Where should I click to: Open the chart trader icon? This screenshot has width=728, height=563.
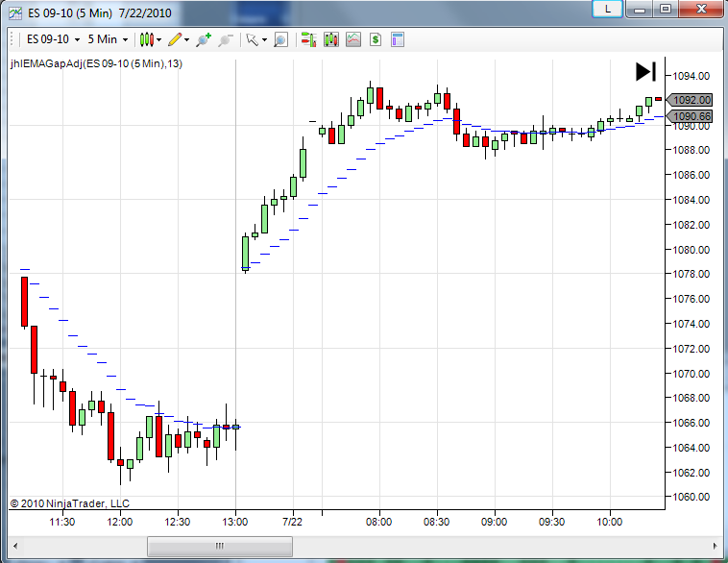(x=308, y=40)
